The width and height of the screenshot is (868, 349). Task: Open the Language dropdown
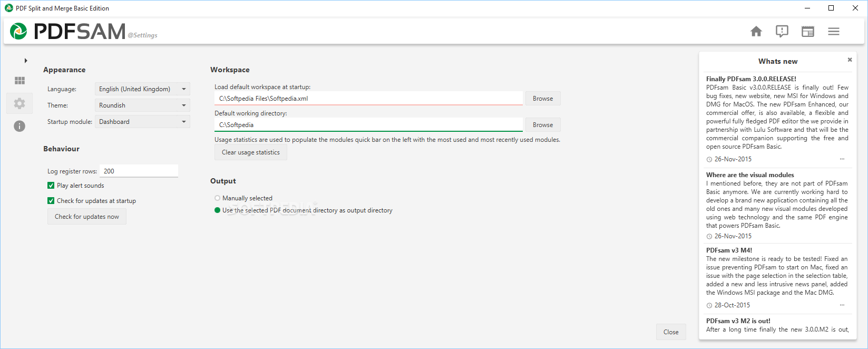point(142,89)
